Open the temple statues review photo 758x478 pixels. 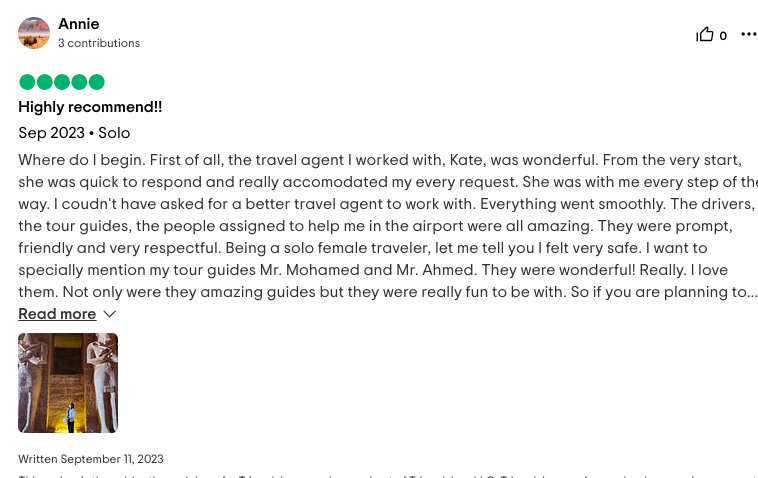pos(68,383)
